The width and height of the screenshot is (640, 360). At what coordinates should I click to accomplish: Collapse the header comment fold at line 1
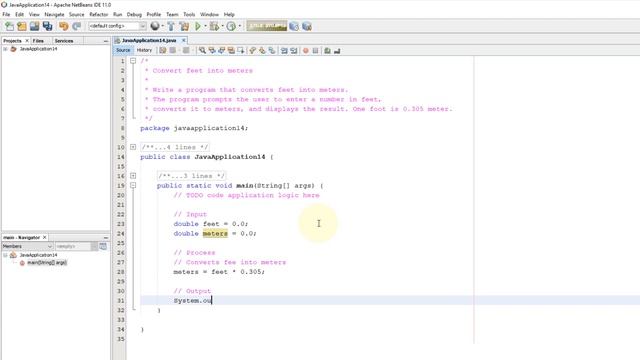[133, 61]
